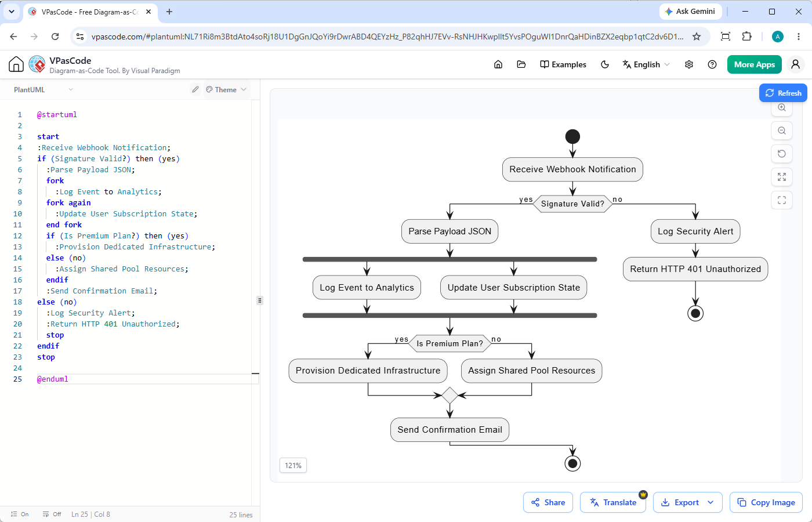This screenshot has height=522, width=812.
Task: Click 'Send Confirmation Email' diagram node
Action: point(449,430)
